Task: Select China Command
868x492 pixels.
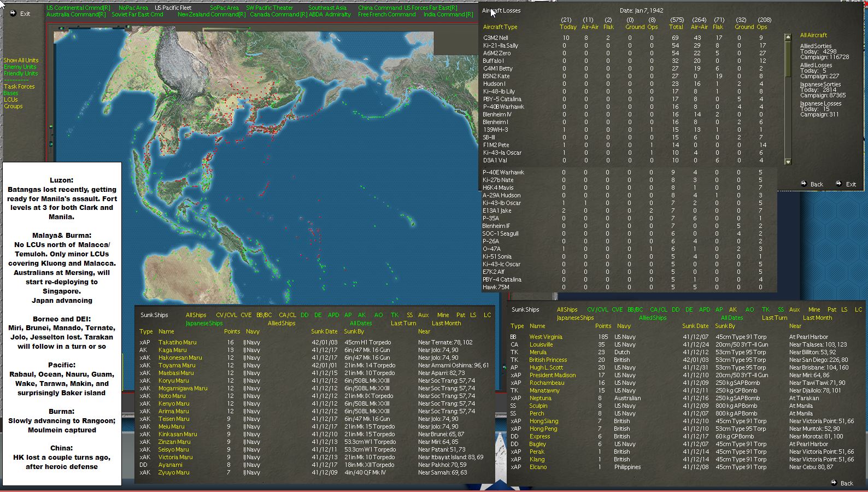Action: [x=380, y=8]
